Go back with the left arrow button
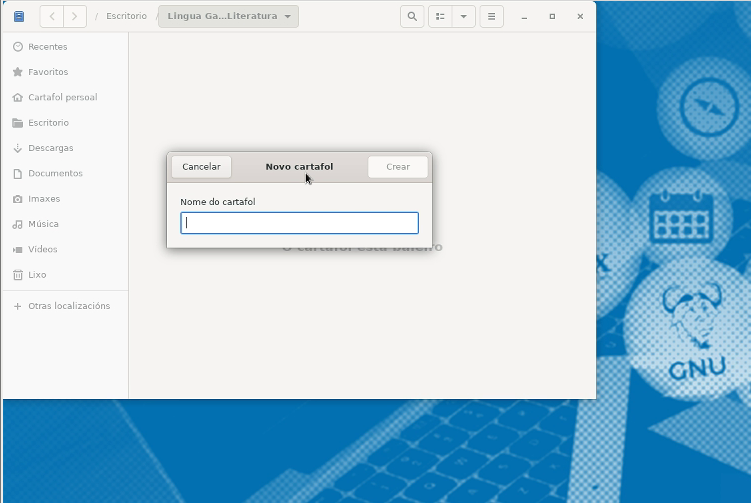This screenshot has width=751, height=503. 52,17
